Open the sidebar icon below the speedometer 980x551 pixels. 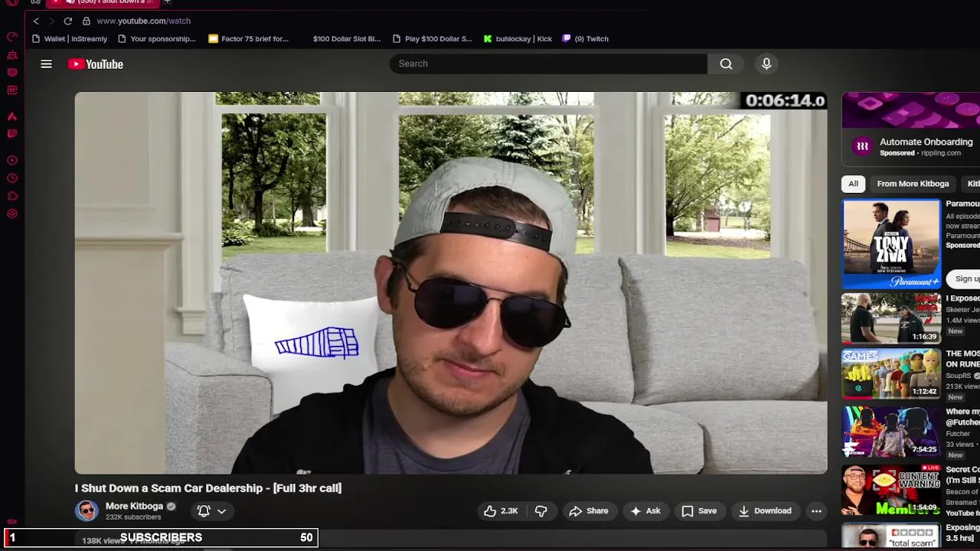click(12, 55)
